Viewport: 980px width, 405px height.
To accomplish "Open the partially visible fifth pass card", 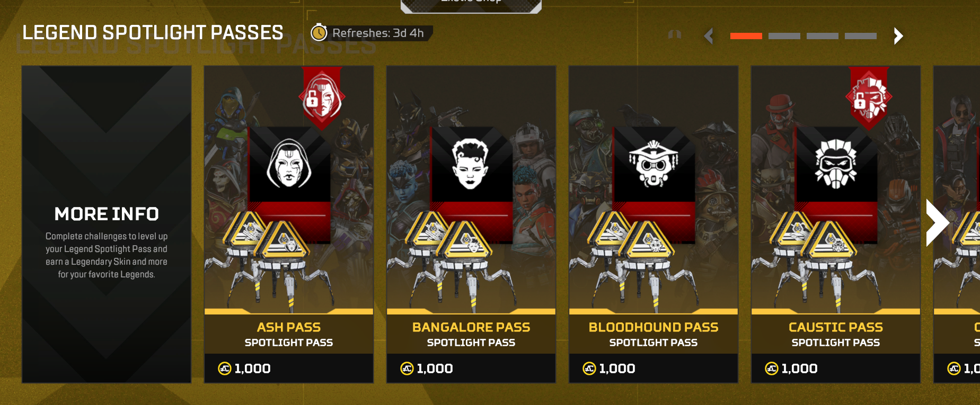I will (957, 224).
